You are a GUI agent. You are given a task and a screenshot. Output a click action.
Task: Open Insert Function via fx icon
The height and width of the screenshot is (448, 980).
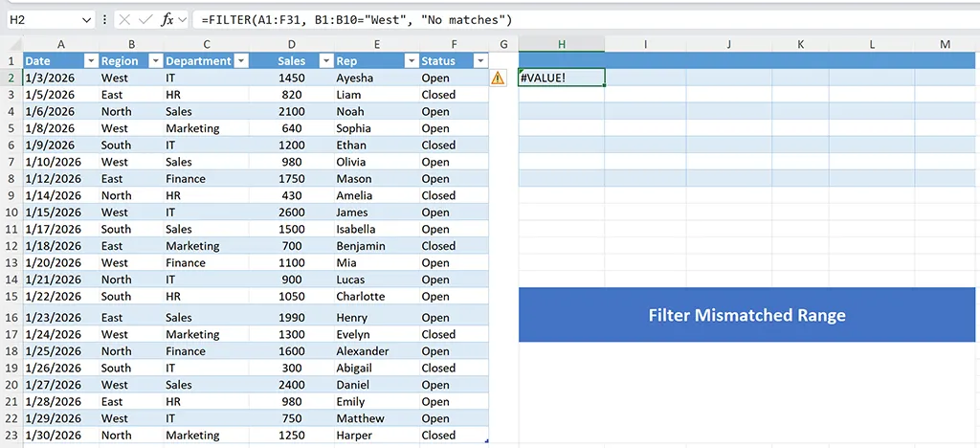tap(167, 20)
